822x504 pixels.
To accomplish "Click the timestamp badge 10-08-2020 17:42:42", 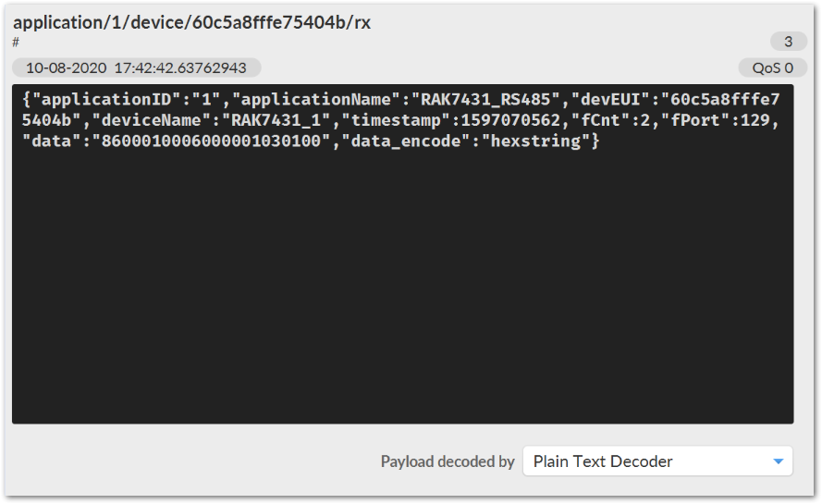I will click(x=136, y=68).
